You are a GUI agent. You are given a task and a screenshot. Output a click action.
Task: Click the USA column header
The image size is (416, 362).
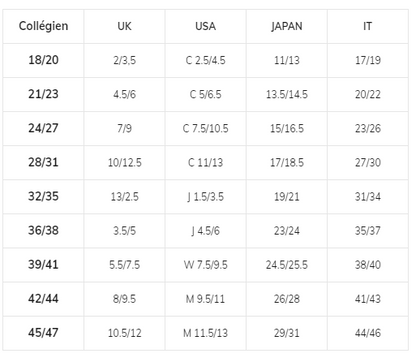tap(205, 26)
